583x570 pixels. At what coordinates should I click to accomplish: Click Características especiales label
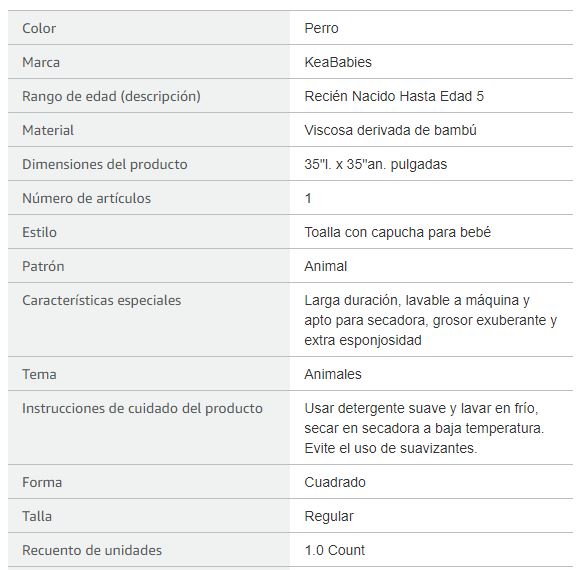(102, 300)
